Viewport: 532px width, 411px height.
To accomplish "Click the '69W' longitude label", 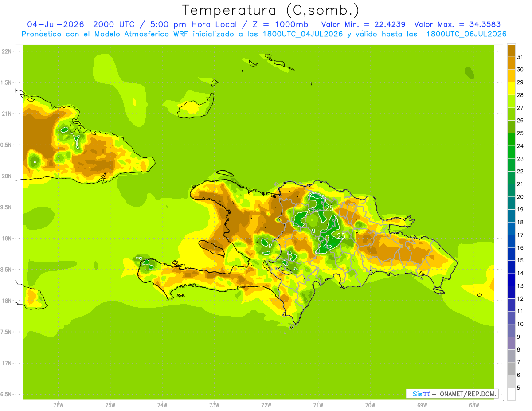I will [x=422, y=405].
